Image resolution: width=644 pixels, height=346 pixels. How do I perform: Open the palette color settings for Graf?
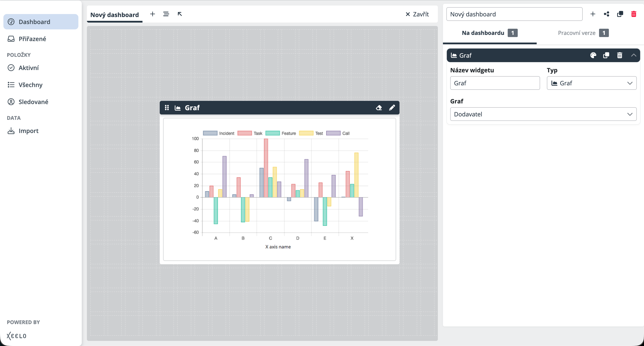click(x=593, y=55)
